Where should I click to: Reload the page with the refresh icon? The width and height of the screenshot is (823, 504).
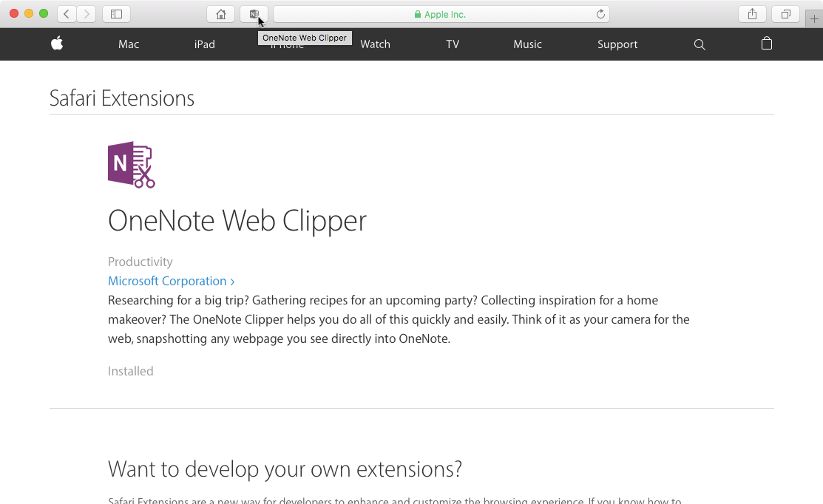point(600,14)
